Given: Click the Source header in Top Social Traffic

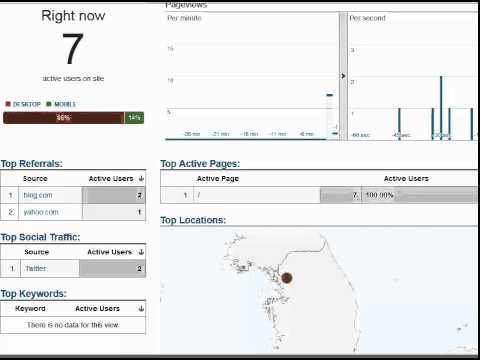Looking at the screenshot, I should 37,252.
